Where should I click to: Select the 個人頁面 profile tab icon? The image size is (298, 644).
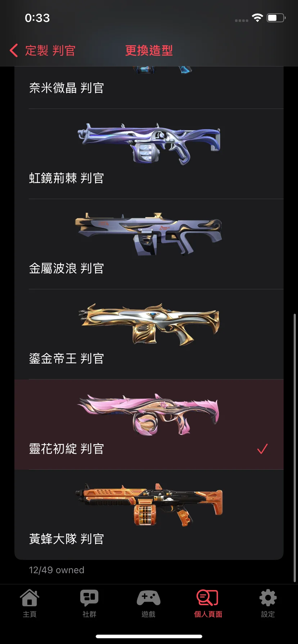pos(208,598)
